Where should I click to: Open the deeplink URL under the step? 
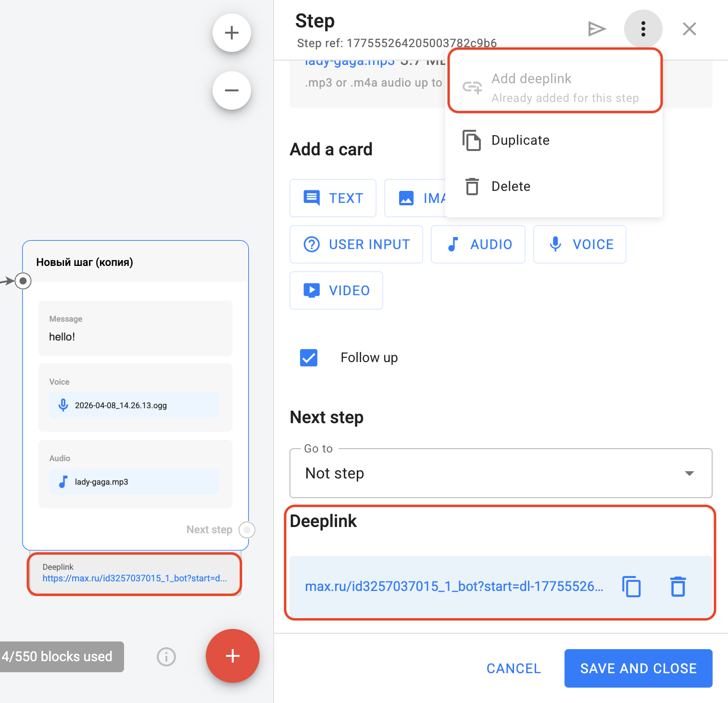(135, 578)
